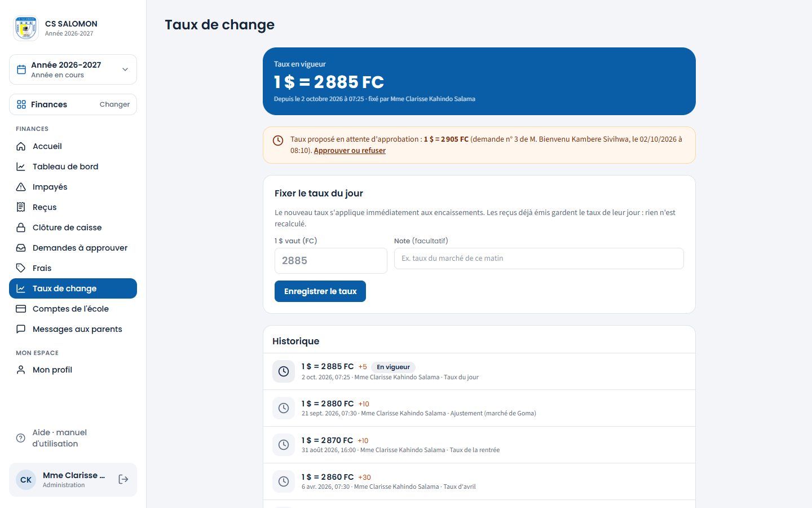Follow the Approuver ou refuser link
The width and height of the screenshot is (812, 508).
pyautogui.click(x=350, y=151)
